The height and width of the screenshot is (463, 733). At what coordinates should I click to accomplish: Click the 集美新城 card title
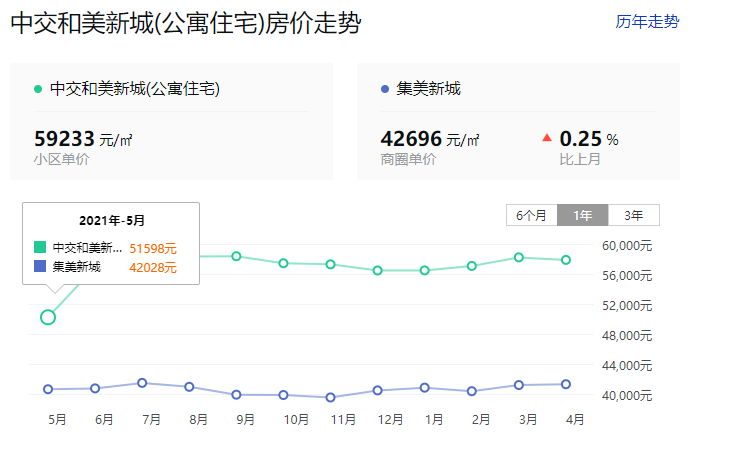click(x=428, y=89)
